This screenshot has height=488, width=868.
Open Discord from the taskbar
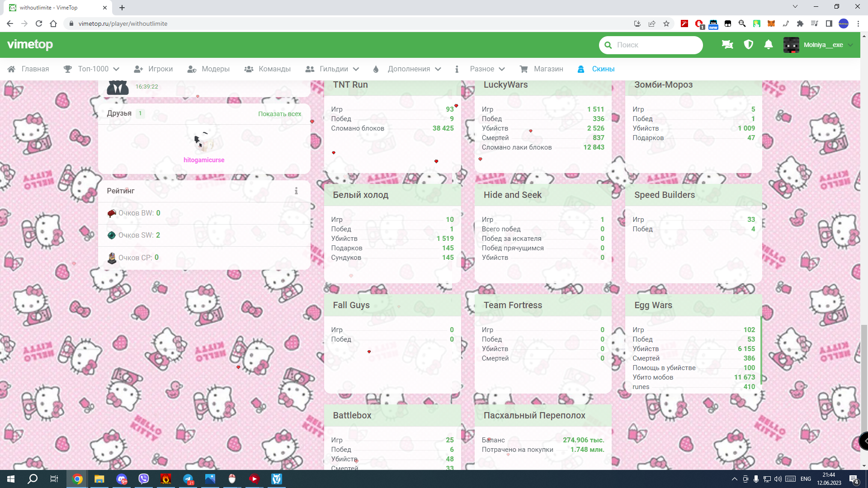[x=122, y=479]
